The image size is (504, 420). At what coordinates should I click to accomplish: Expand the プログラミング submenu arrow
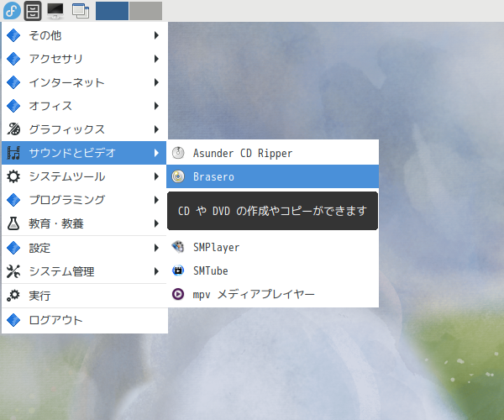pos(156,200)
